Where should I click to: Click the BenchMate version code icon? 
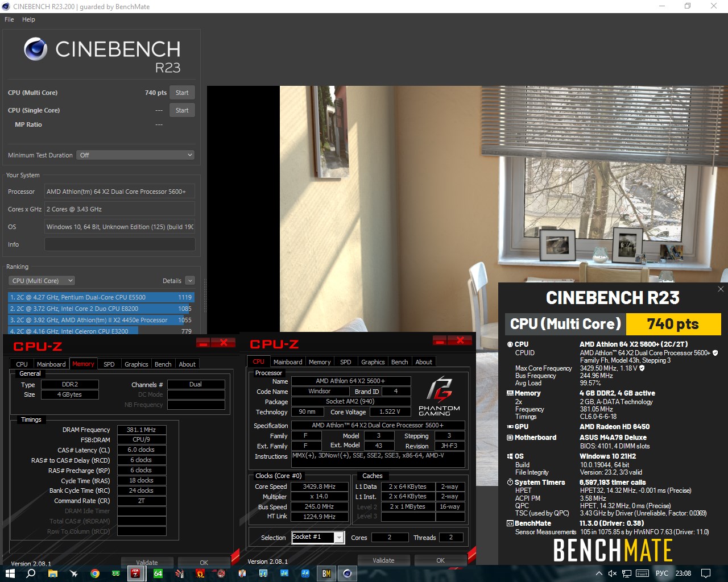point(510,523)
